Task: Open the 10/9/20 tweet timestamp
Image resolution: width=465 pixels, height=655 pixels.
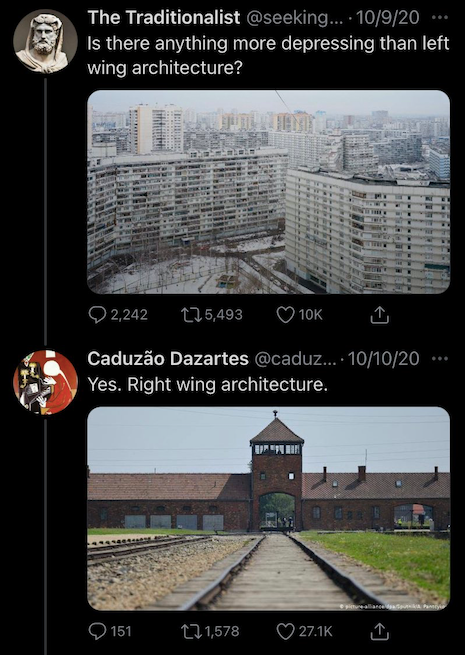Action: tap(387, 18)
